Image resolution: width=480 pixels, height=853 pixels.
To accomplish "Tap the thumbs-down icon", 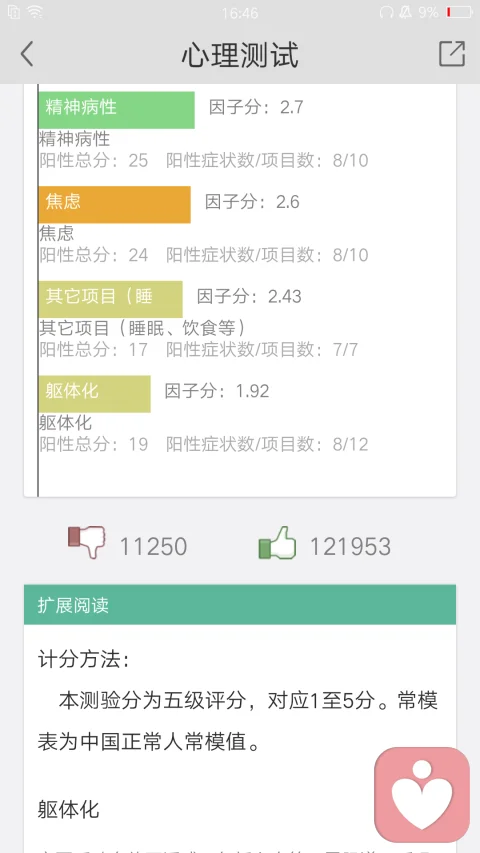I will coord(87,542).
